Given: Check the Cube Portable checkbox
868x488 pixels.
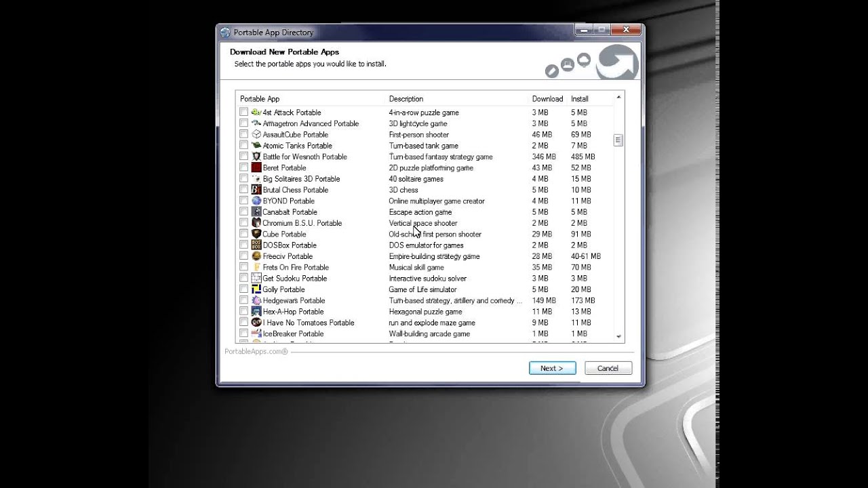Looking at the screenshot, I should pos(243,234).
